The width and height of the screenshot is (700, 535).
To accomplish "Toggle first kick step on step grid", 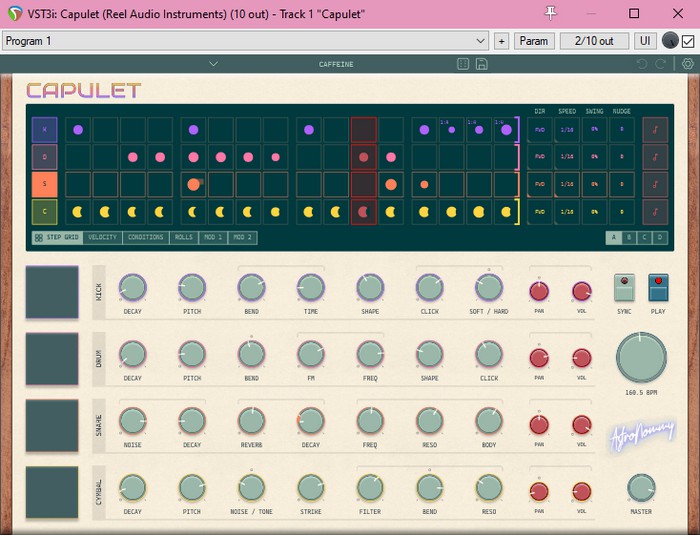I will point(78,130).
